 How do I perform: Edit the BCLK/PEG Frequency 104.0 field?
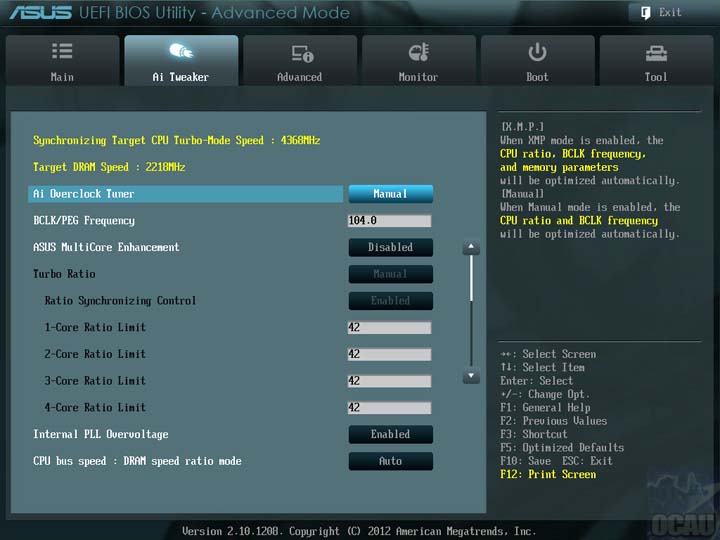[389, 221]
